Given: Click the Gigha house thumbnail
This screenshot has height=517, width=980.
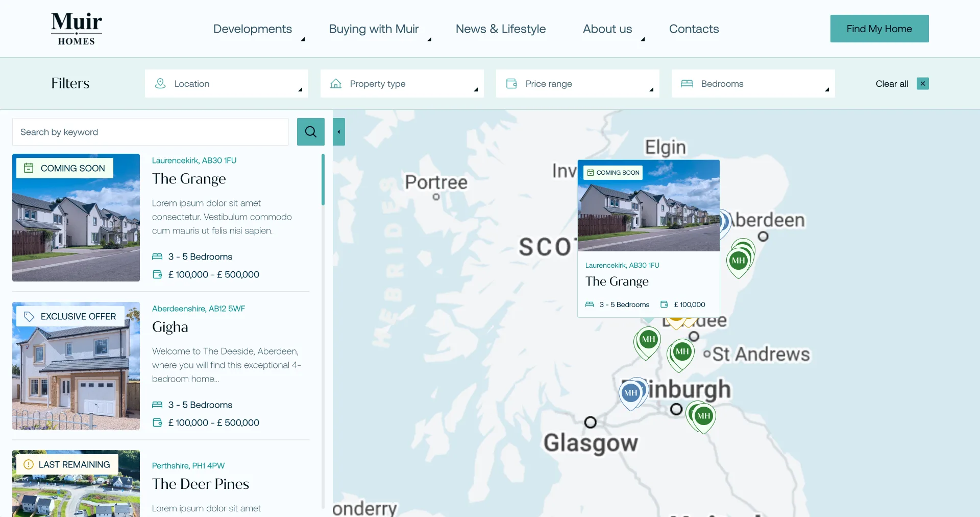Looking at the screenshot, I should tap(76, 366).
